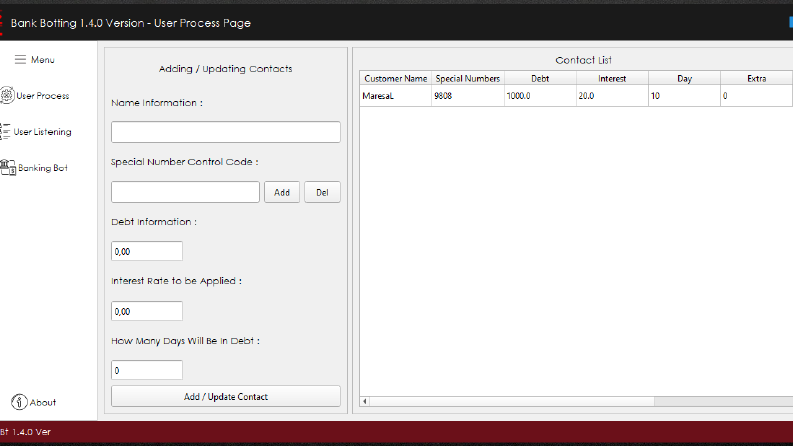Focus the Special Number Control Code field
The width and height of the screenshot is (793, 446).
tap(185, 192)
